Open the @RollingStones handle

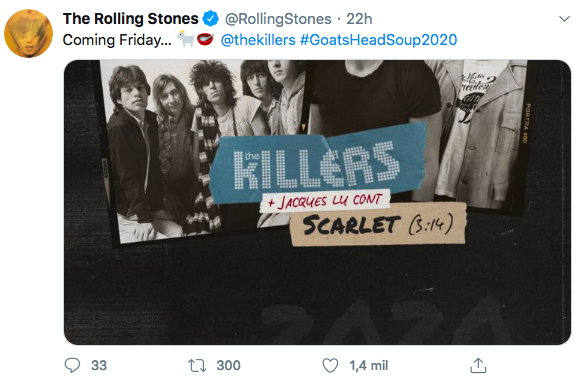click(x=278, y=19)
